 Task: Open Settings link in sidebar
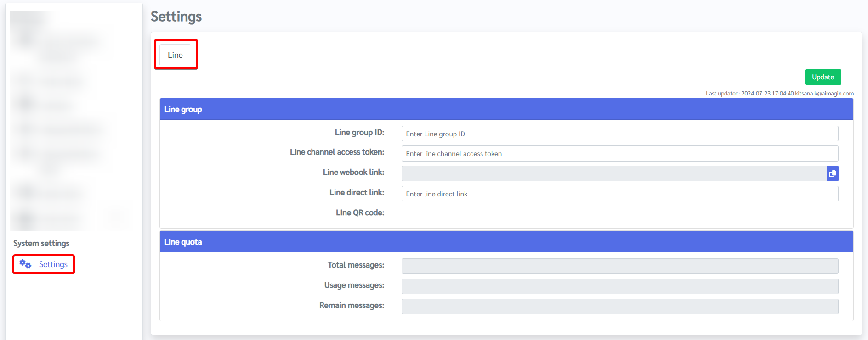tap(53, 264)
